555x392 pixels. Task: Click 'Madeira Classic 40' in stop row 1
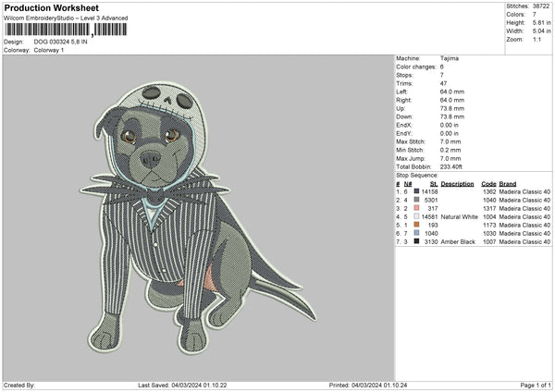pyautogui.click(x=524, y=191)
